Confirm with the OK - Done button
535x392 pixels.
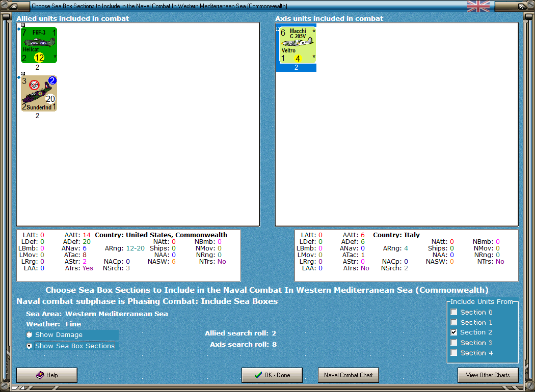272,375
